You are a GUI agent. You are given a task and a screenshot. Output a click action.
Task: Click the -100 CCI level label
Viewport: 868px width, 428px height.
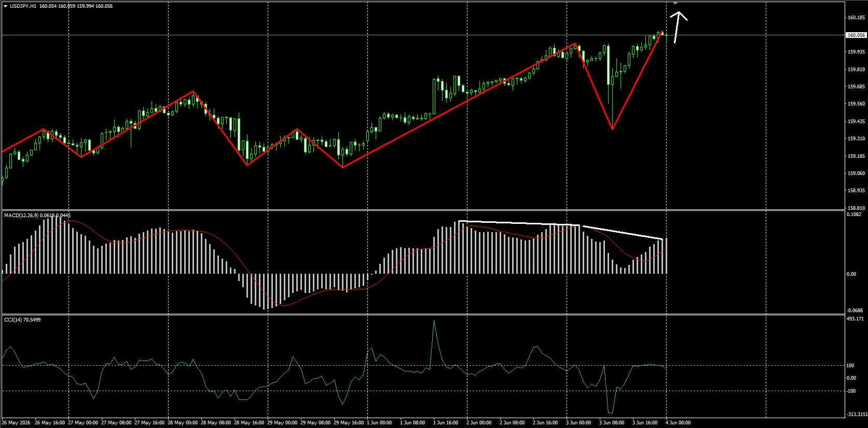[x=851, y=391]
